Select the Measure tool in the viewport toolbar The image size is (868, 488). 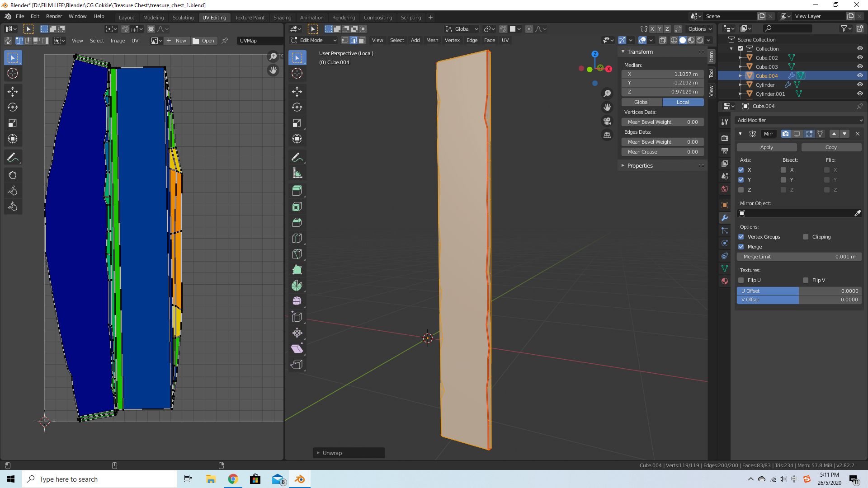(x=297, y=172)
